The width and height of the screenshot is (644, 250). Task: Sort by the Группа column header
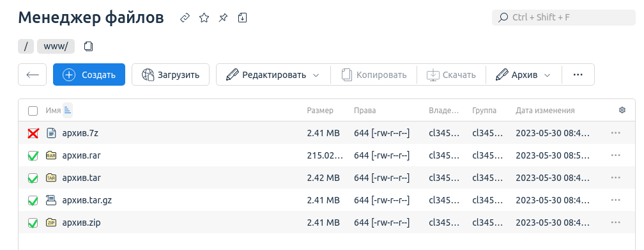tap(484, 110)
